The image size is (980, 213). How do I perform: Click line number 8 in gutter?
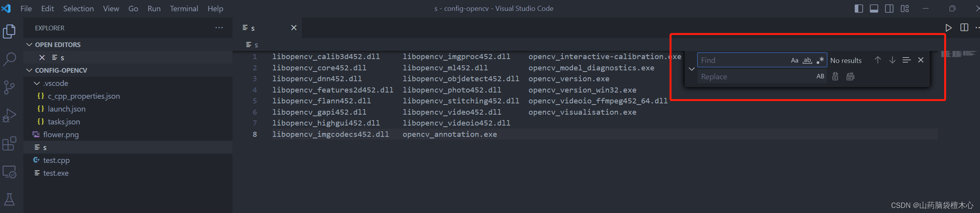(255, 134)
